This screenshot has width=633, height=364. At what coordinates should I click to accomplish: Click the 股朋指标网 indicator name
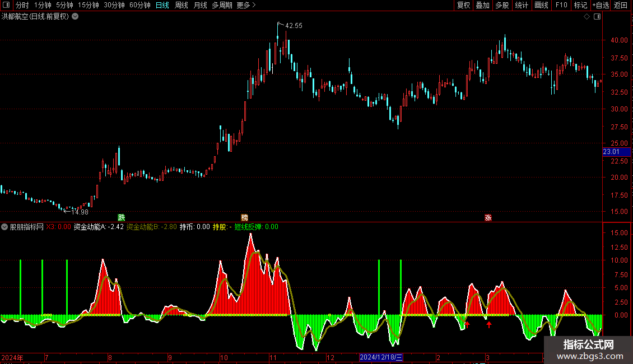(x=27, y=227)
